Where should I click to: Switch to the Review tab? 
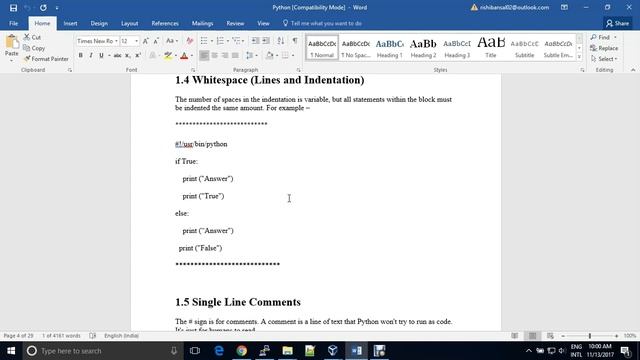pyautogui.click(x=235, y=23)
